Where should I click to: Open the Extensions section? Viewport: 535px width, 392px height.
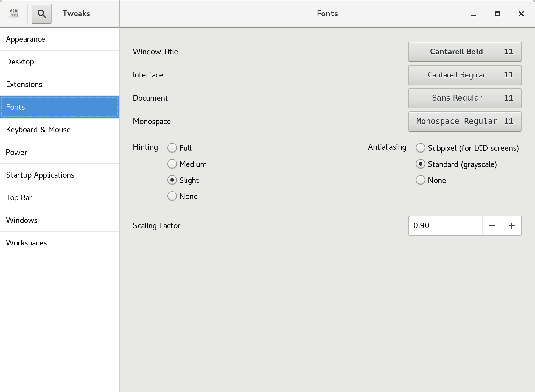coord(60,85)
